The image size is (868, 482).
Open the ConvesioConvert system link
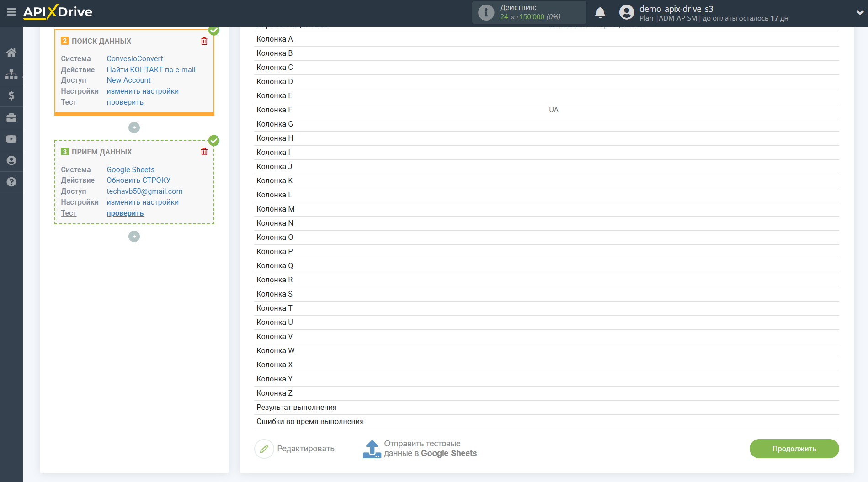(134, 58)
